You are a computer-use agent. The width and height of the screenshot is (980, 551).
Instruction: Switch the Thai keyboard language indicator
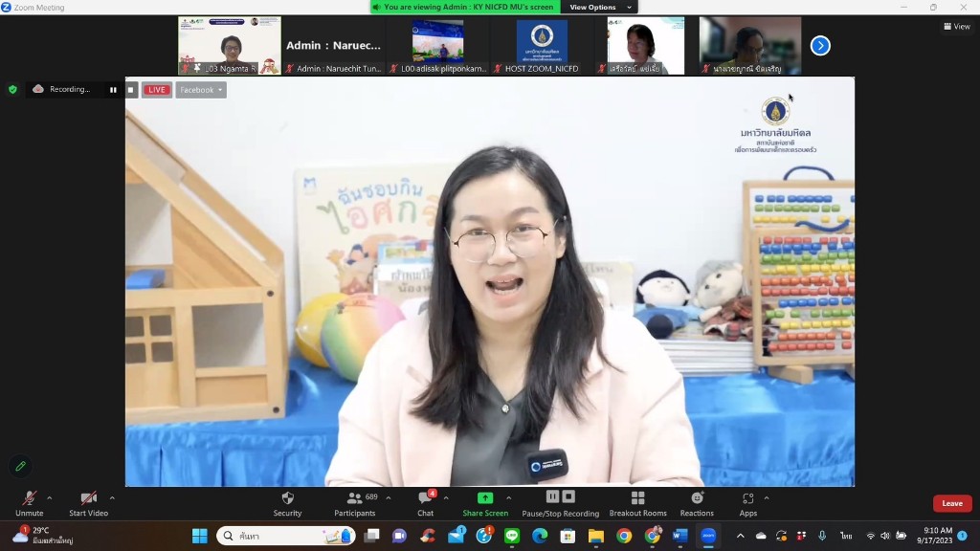(846, 536)
